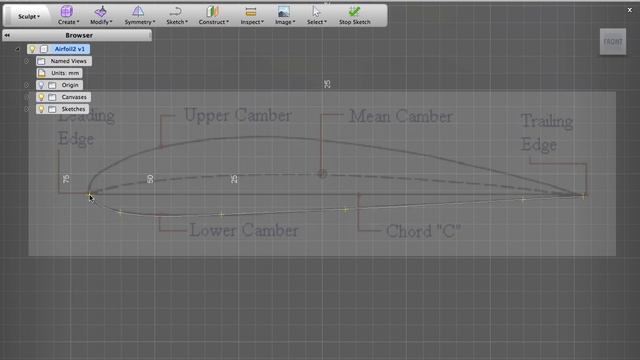Collapse the Airfoil2 v1 tree node
Viewport: 640px width, 360px height.
tap(18, 49)
